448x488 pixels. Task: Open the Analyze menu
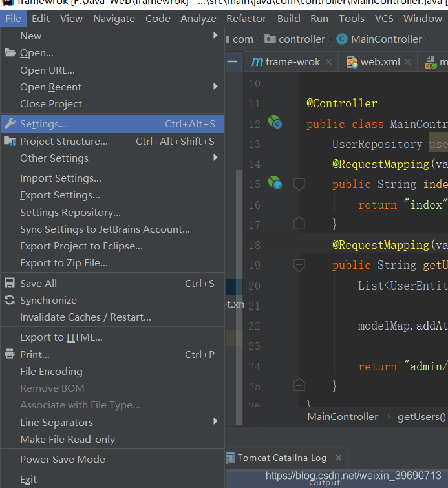(198, 19)
